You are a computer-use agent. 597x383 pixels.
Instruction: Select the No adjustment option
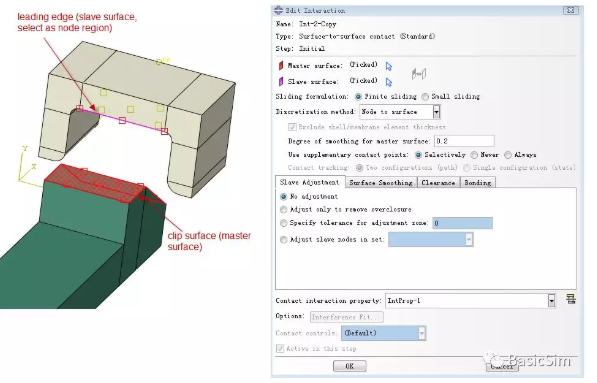click(283, 197)
